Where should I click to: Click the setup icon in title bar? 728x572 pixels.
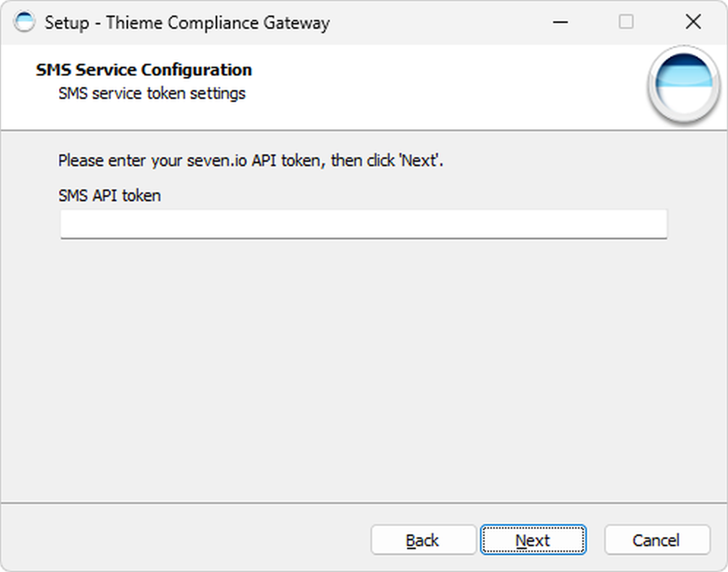click(24, 22)
